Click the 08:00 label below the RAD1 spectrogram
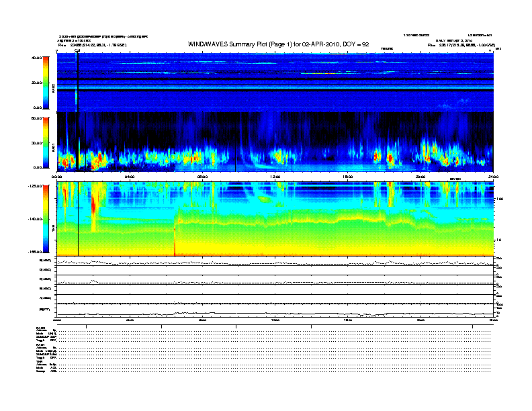The image size is (532, 411). pos(202,177)
